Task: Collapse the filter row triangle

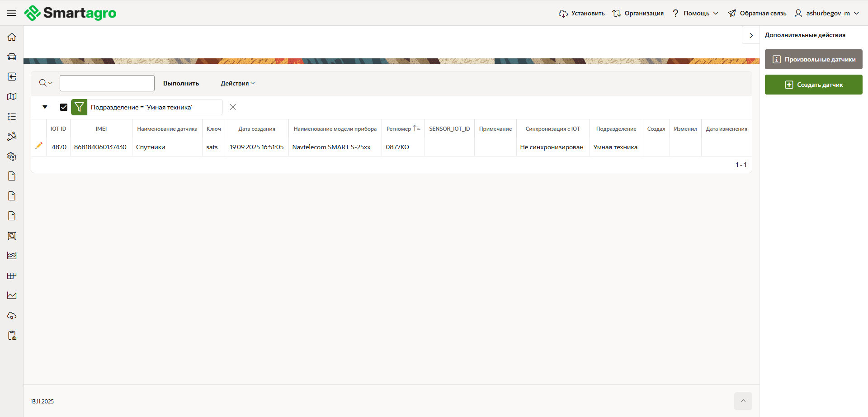Action: (x=45, y=107)
